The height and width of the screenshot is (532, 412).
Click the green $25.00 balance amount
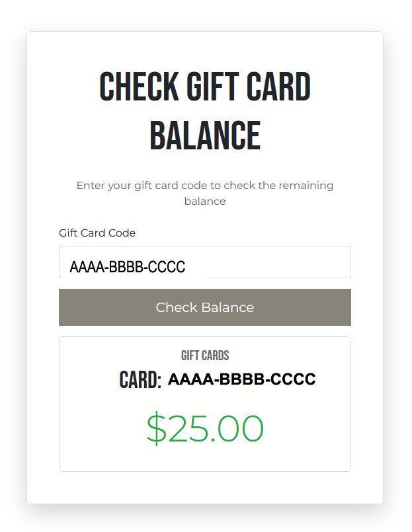pyautogui.click(x=205, y=428)
